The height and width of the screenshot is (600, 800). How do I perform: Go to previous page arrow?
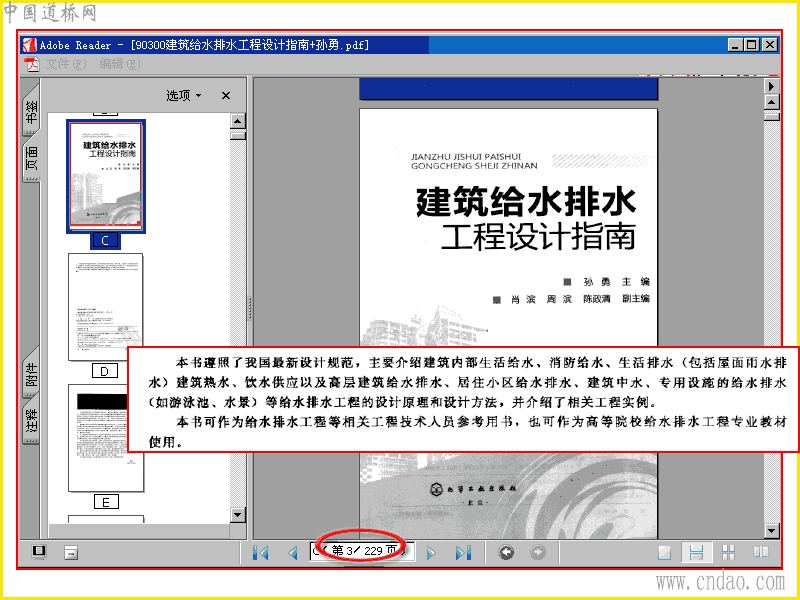tap(293, 552)
